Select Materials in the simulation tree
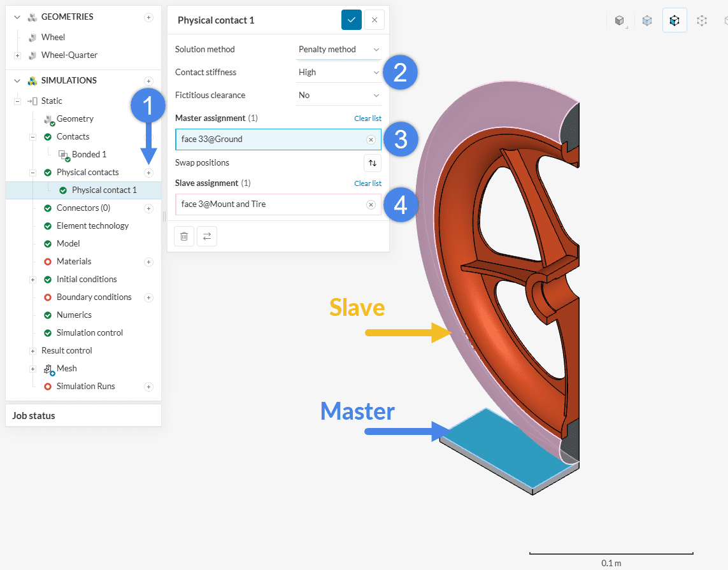This screenshot has height=570, width=728. click(74, 262)
